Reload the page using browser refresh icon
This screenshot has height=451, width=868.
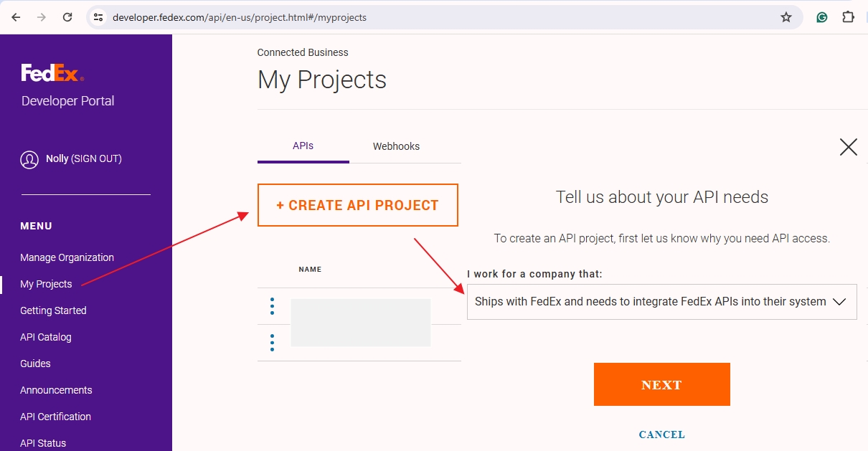(x=67, y=17)
